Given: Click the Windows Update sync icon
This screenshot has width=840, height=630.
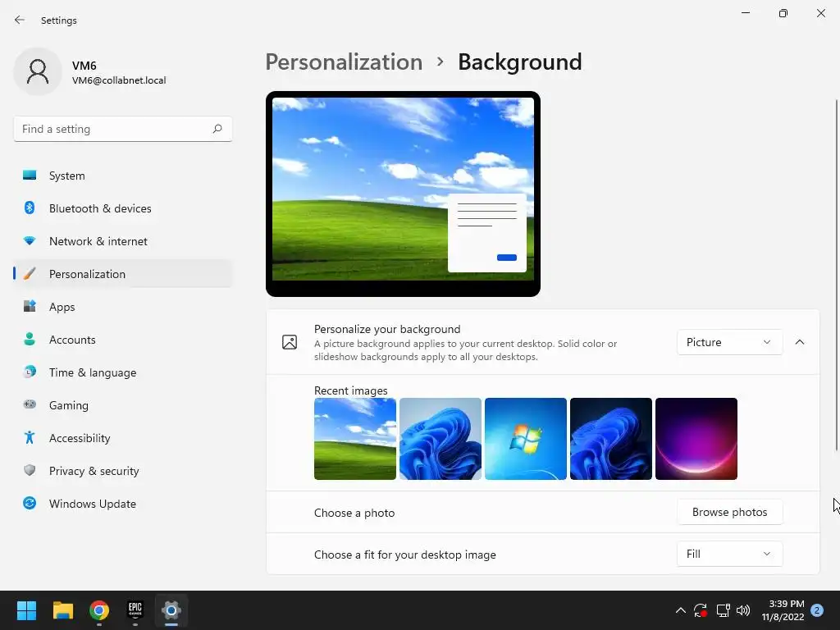Looking at the screenshot, I should (x=30, y=503).
